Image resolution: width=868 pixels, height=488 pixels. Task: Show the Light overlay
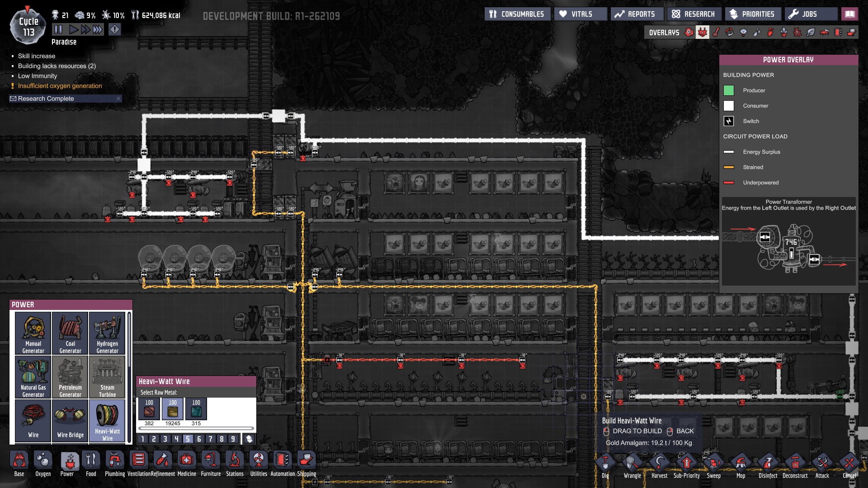pos(743,33)
